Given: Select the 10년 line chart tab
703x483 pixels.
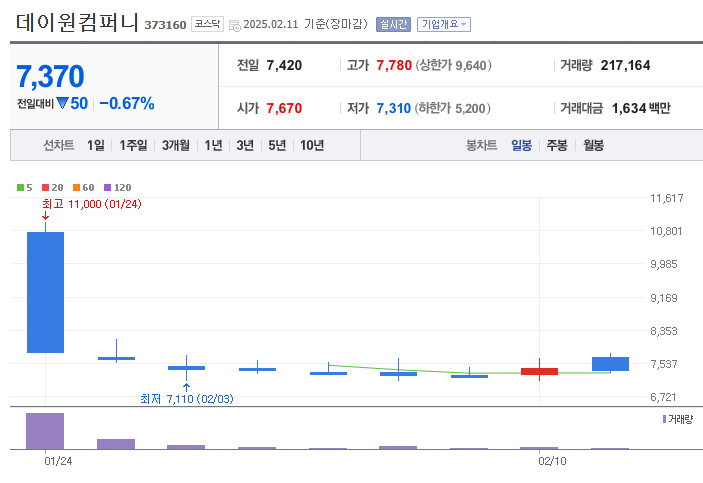Looking at the screenshot, I should [312, 145].
